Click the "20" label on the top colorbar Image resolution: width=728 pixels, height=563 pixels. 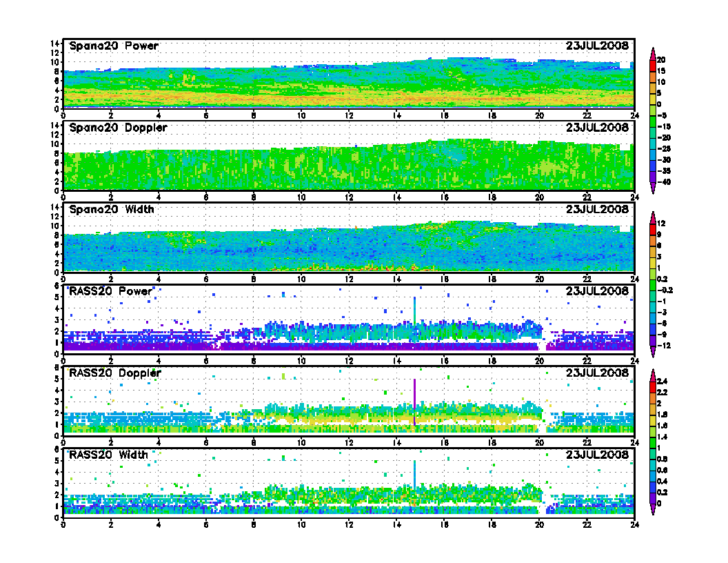point(661,60)
